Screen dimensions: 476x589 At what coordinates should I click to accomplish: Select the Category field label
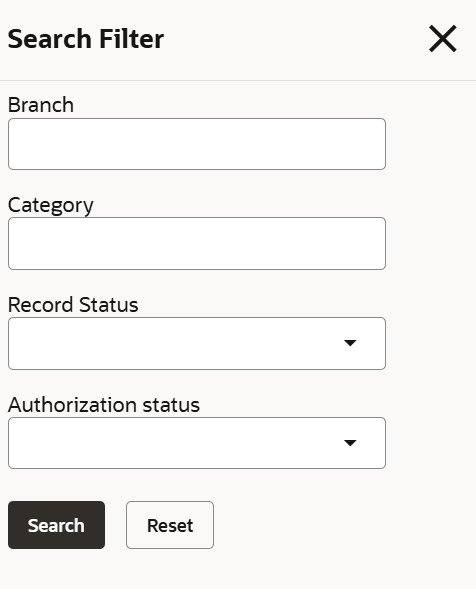pyautogui.click(x=51, y=205)
